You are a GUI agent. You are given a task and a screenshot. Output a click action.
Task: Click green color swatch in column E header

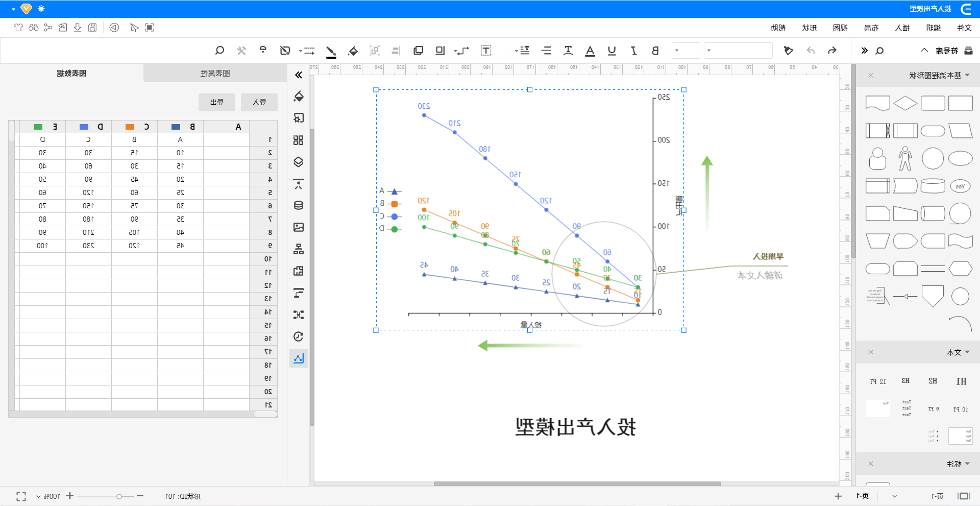38,127
